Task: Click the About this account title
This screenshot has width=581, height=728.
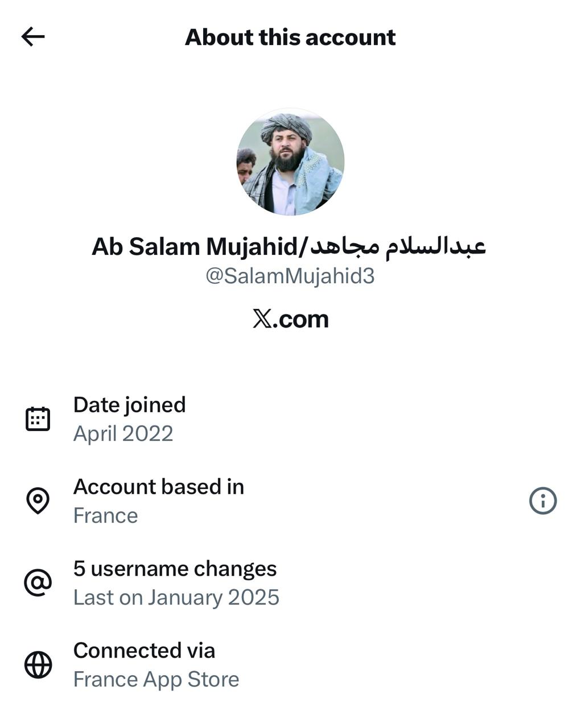Action: [x=290, y=38]
